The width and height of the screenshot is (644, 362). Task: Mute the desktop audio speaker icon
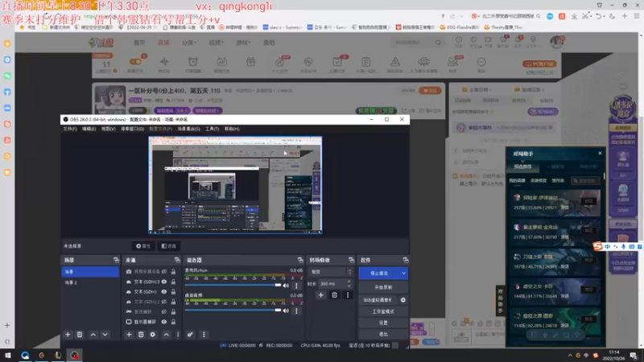[x=286, y=311]
